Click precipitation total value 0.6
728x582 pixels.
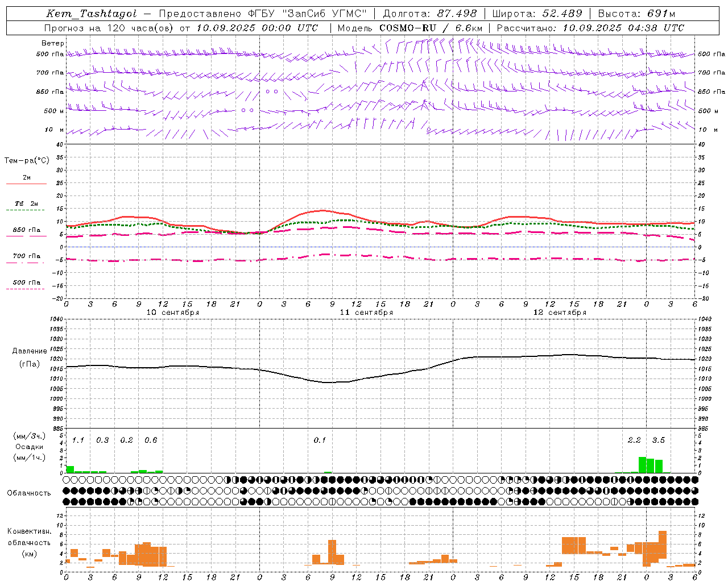pyautogui.click(x=151, y=440)
